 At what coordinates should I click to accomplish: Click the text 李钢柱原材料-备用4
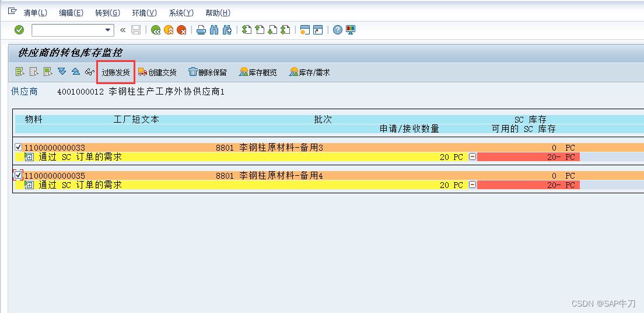click(x=281, y=176)
